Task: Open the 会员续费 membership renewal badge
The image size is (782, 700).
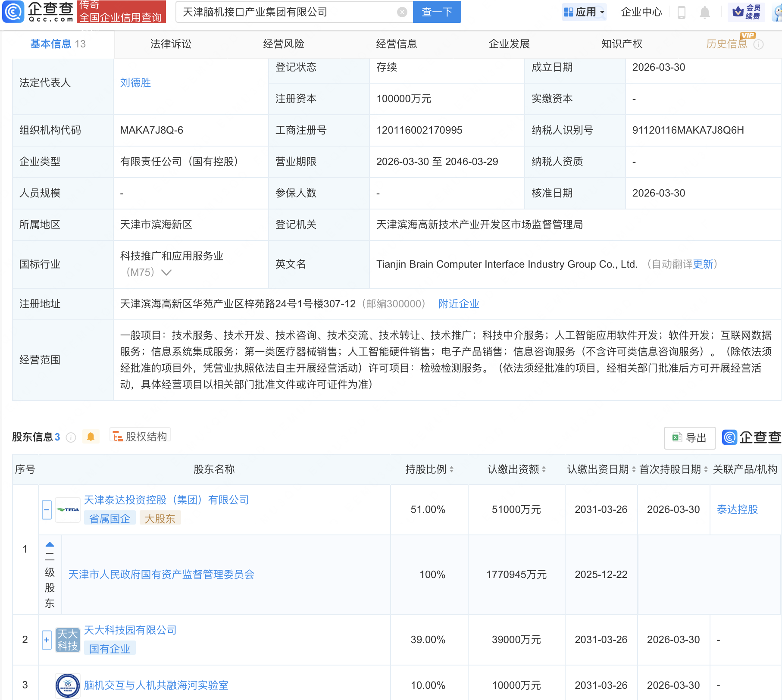Action: pos(747,12)
